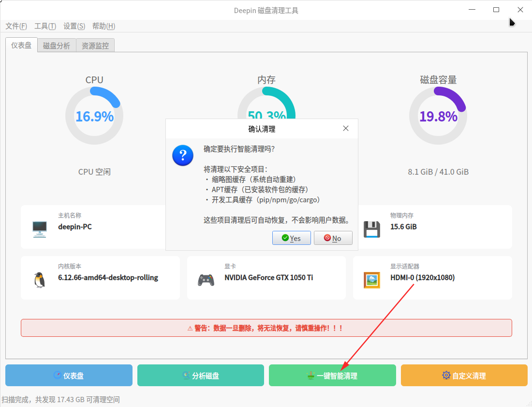Click the penguin icon beside 内核版本
This screenshot has height=407, width=532.
pos(40,280)
